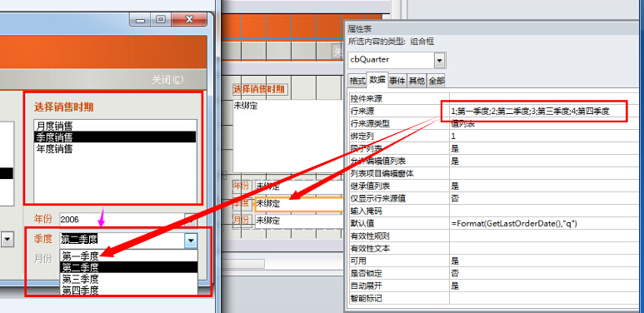The height and width of the screenshot is (313, 644).
Task: Switch to the 事件 tab
Action: tap(397, 81)
